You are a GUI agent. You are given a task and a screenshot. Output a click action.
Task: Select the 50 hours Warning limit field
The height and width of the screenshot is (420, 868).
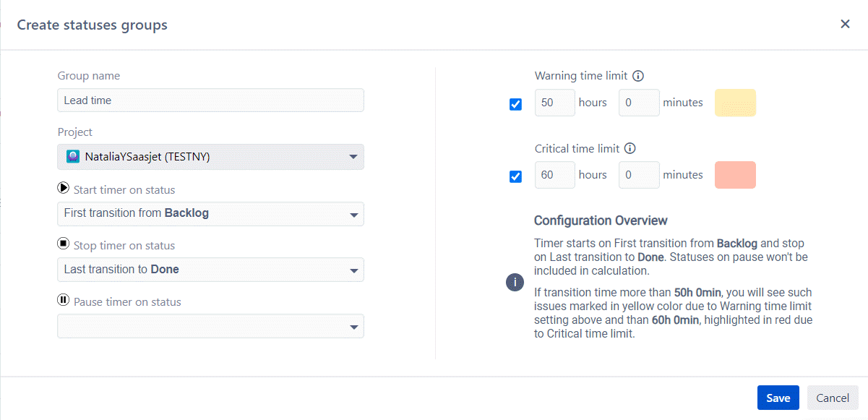pos(554,103)
